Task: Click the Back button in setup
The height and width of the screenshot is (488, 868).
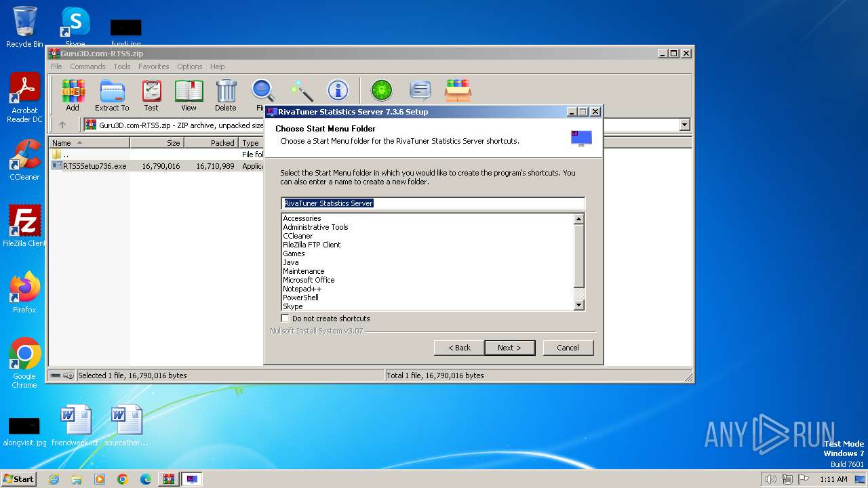Action: coord(459,348)
